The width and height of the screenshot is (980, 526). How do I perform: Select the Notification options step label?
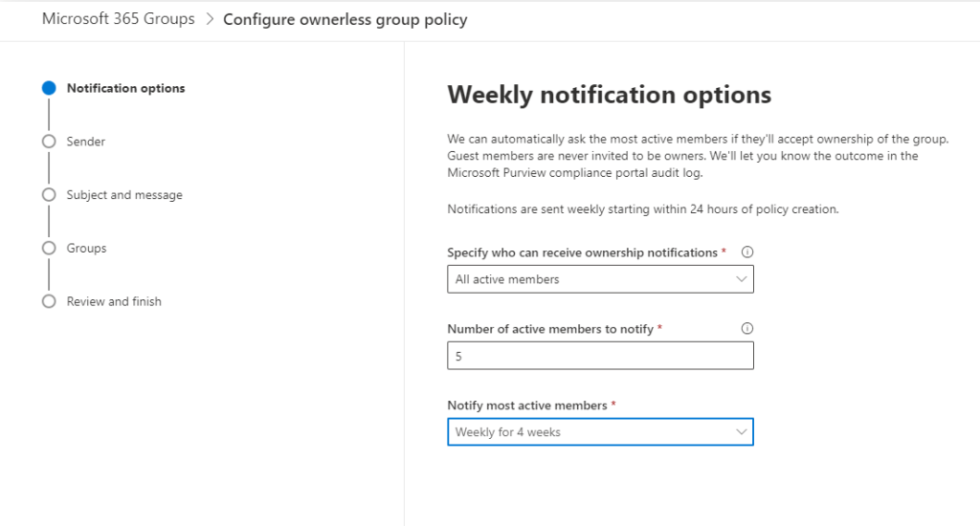pyautogui.click(x=125, y=88)
